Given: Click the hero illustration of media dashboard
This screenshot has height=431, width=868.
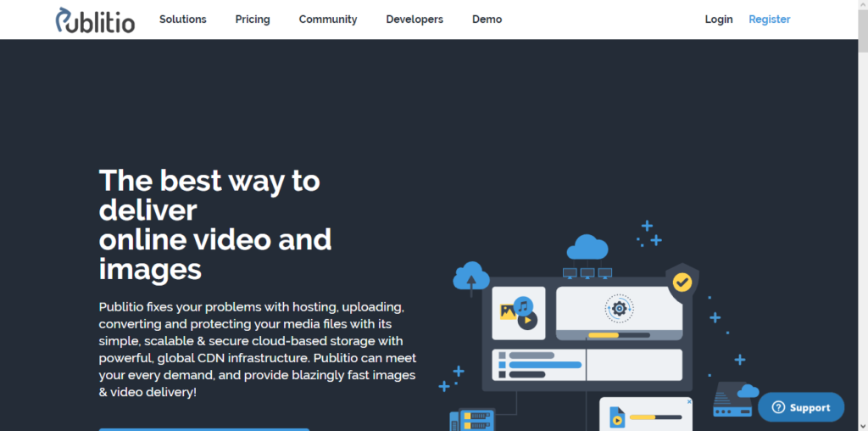Looking at the screenshot, I should pyautogui.click(x=599, y=327).
